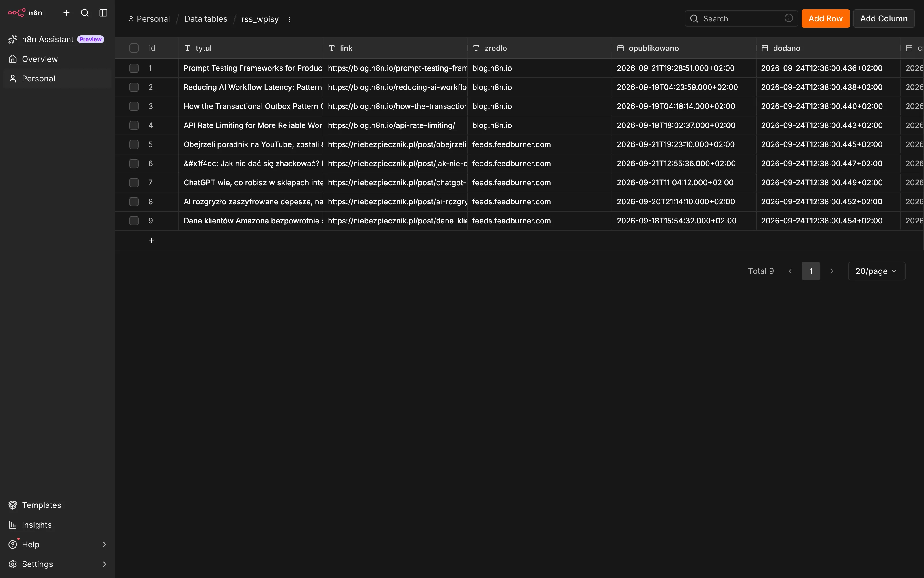Click the Insights chart icon
924x578 pixels.
(13, 525)
